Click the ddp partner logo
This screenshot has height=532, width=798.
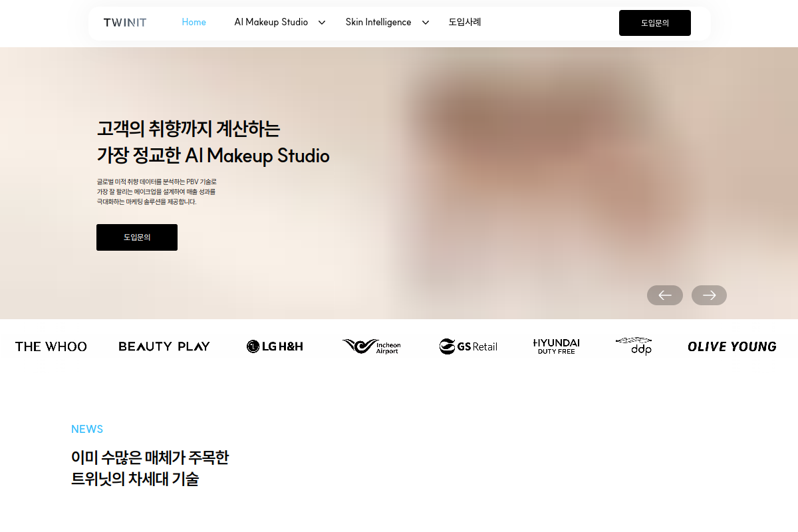pyautogui.click(x=634, y=346)
